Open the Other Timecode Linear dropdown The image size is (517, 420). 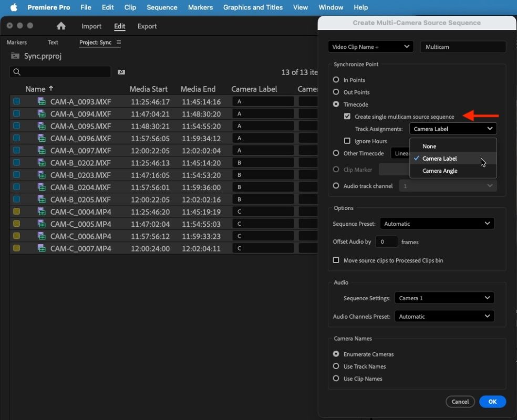click(400, 153)
